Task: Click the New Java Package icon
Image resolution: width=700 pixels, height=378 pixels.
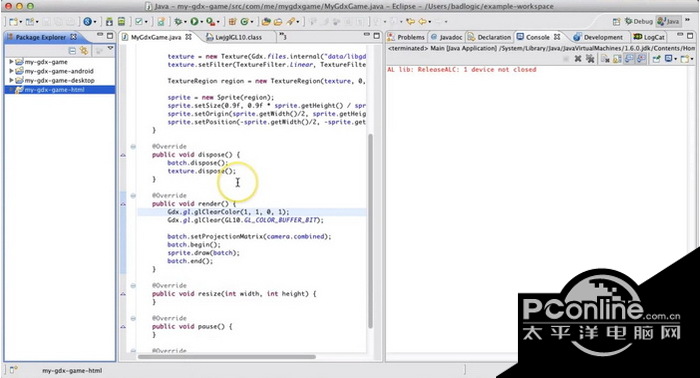Action: [232, 21]
